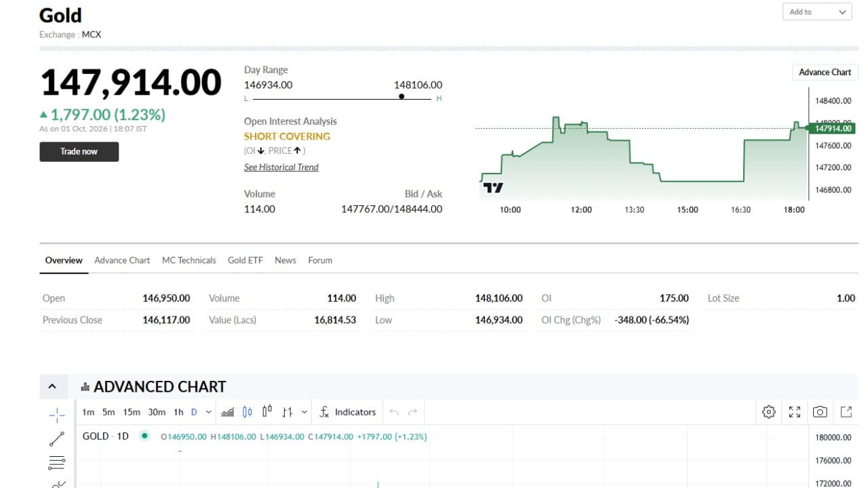Switch to candlestick chart style
868x488 pixels.
point(248,412)
